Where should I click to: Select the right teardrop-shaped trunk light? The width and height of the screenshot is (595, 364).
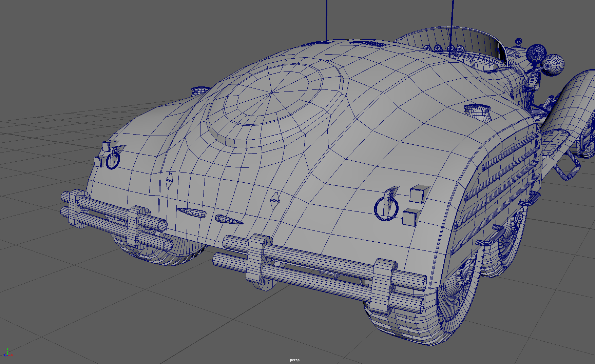(x=229, y=220)
